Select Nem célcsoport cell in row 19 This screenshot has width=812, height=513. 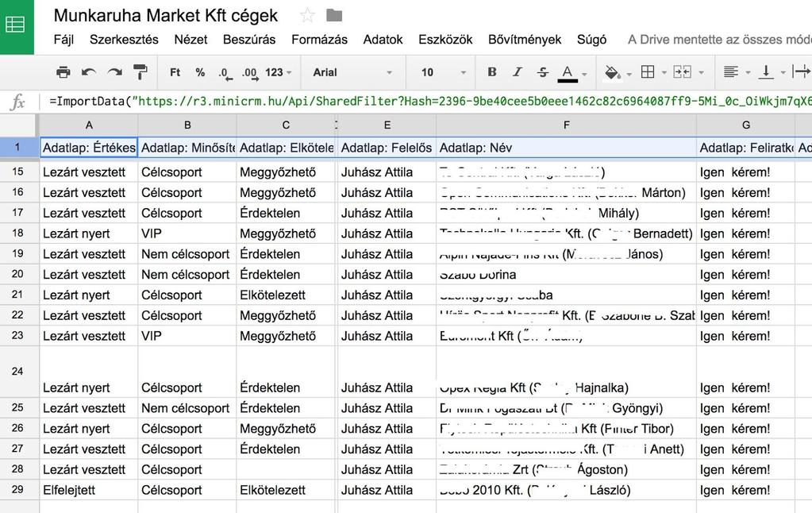187,254
